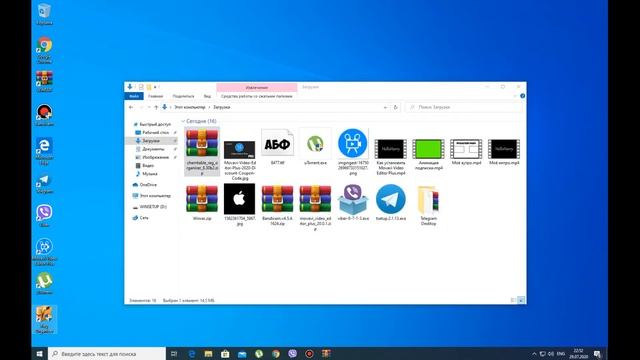
Task: Open Task View on taskbar
Action: [x=174, y=354]
